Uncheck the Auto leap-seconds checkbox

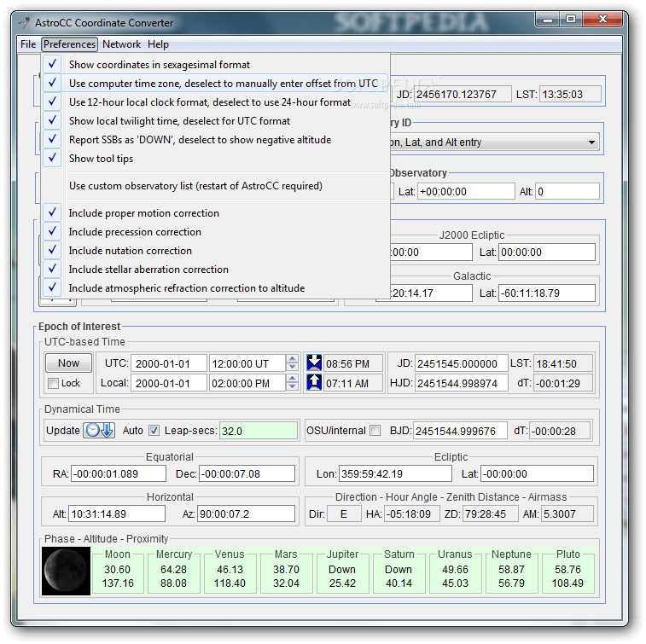tap(154, 431)
